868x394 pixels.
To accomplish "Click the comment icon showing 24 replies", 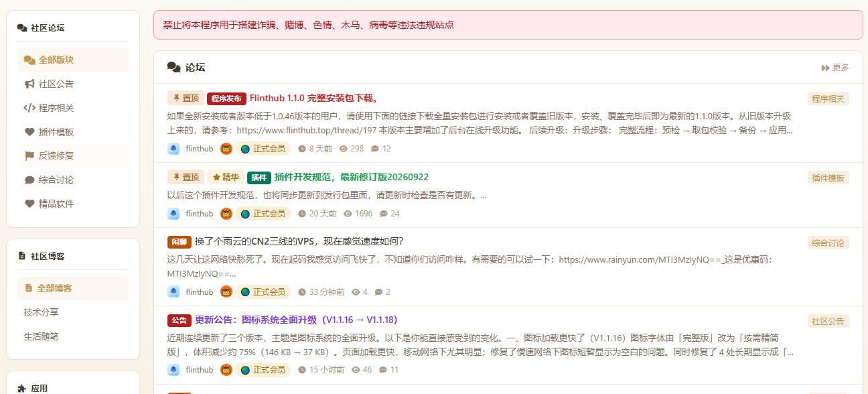I will (x=384, y=214).
